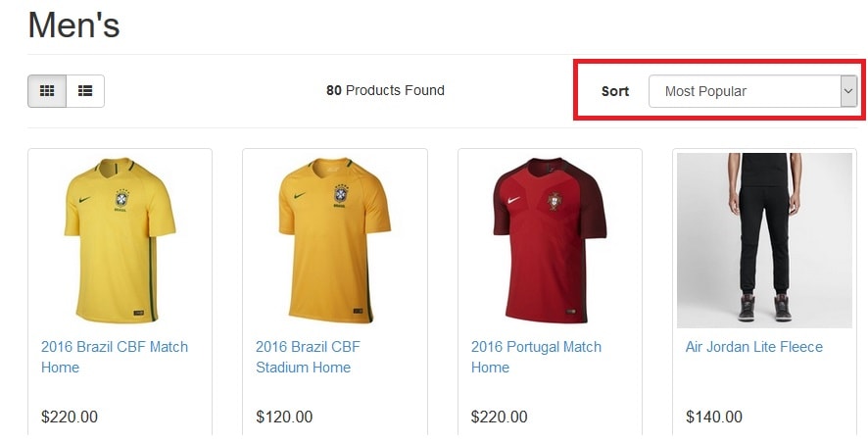Open 2016 Brazil CBF Stadium Home link
The height and width of the screenshot is (443, 868).
click(x=308, y=357)
